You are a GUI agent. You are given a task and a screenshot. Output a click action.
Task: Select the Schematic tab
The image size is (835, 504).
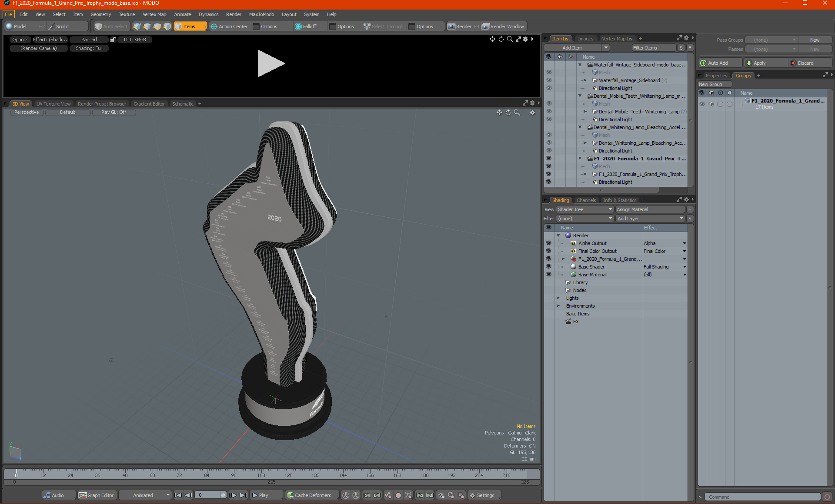pyautogui.click(x=183, y=103)
